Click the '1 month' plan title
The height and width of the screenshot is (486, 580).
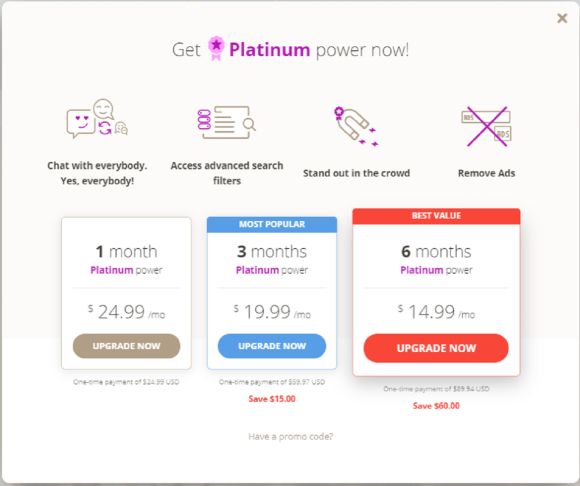point(127,252)
